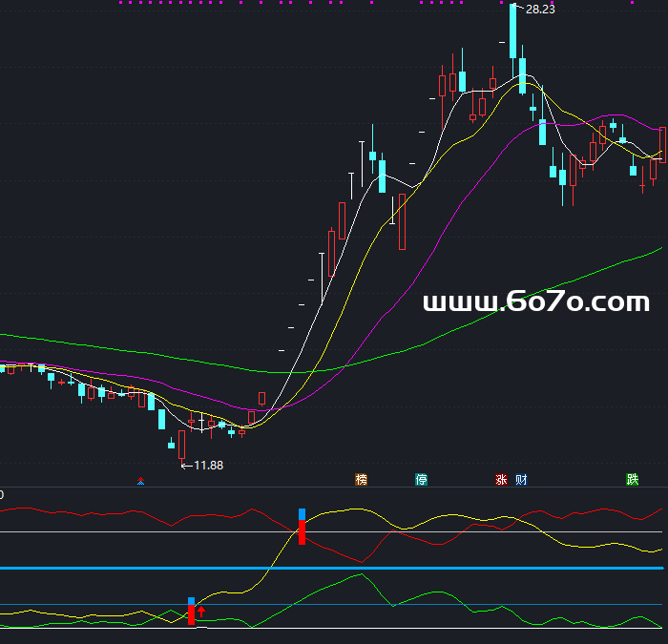Select the hollow red candlestick at the 11.88 low
The width and height of the screenshot is (668, 644).
click(x=182, y=445)
